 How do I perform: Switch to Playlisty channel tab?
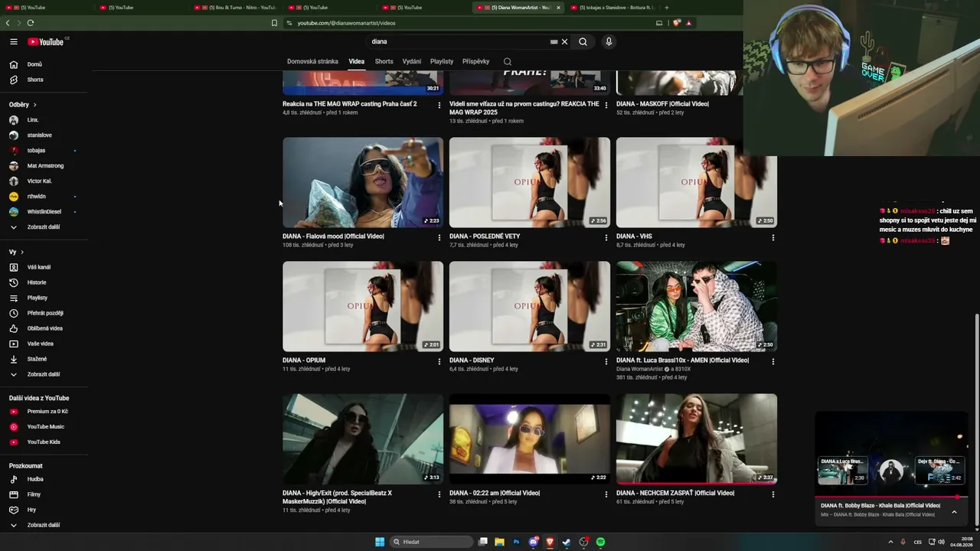tap(442, 61)
